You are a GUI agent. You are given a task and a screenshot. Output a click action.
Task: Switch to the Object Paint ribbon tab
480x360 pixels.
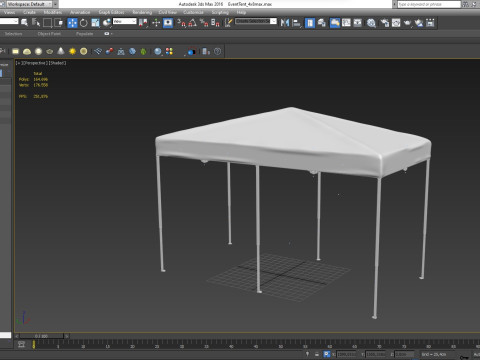coord(49,34)
